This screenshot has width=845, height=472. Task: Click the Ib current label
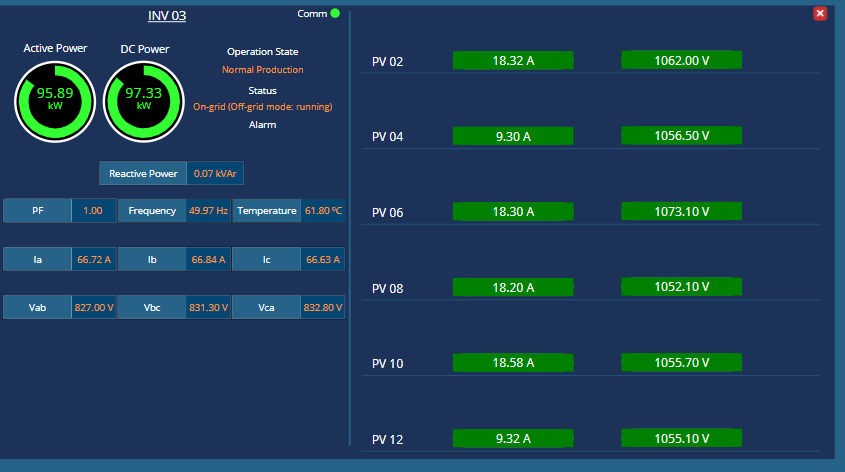pos(152,260)
